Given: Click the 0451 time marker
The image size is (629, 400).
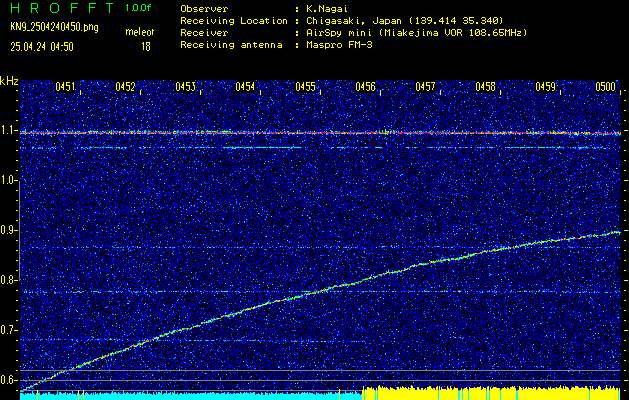Looking at the screenshot, I should pos(65,87).
